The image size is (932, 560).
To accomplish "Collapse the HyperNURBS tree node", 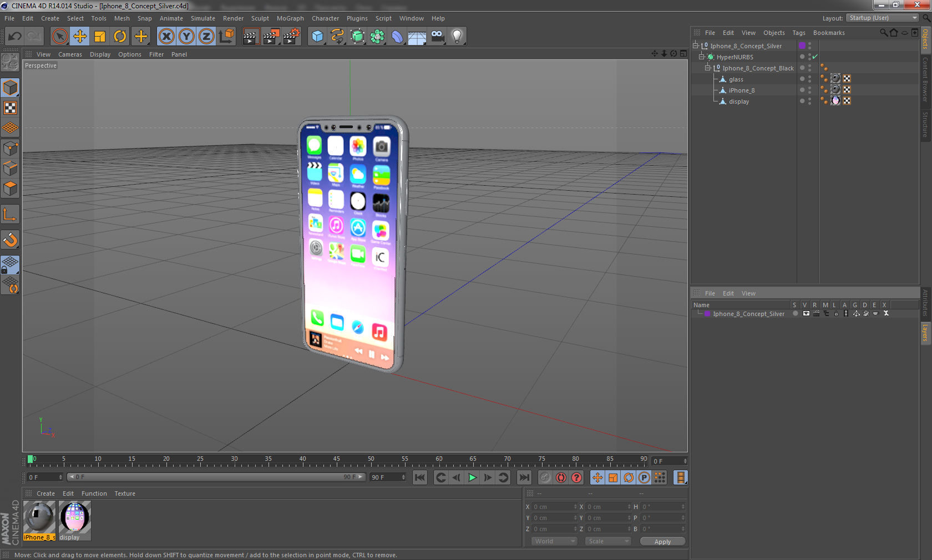I will (701, 57).
